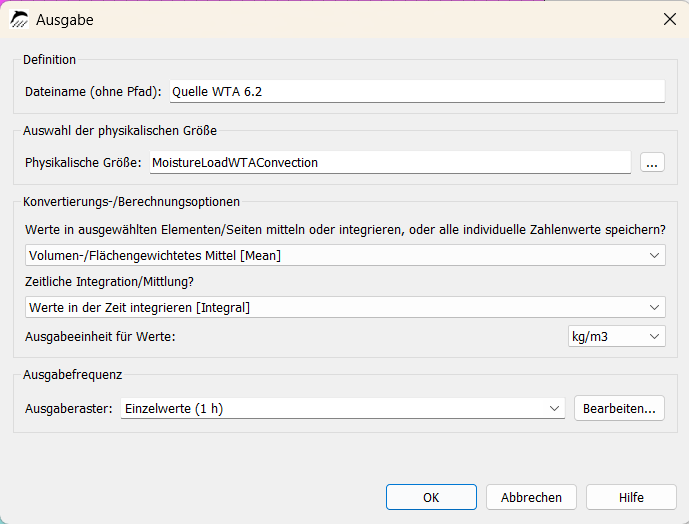Confirm with the OK button

[431, 497]
